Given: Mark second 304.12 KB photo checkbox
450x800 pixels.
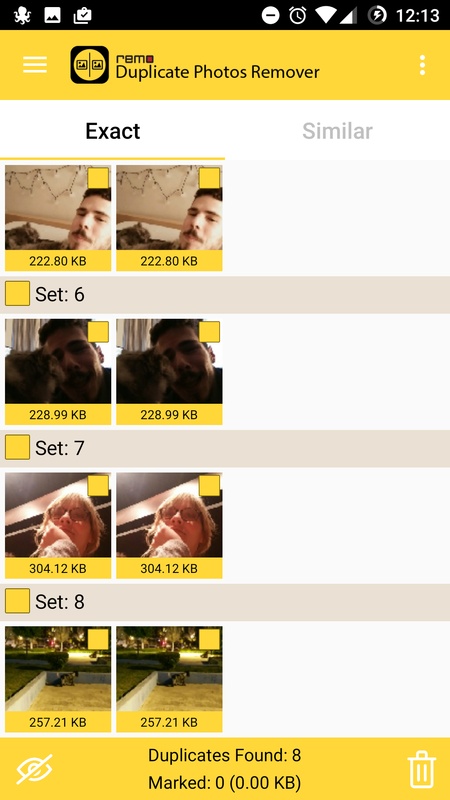Looking at the screenshot, I should tap(209, 486).
